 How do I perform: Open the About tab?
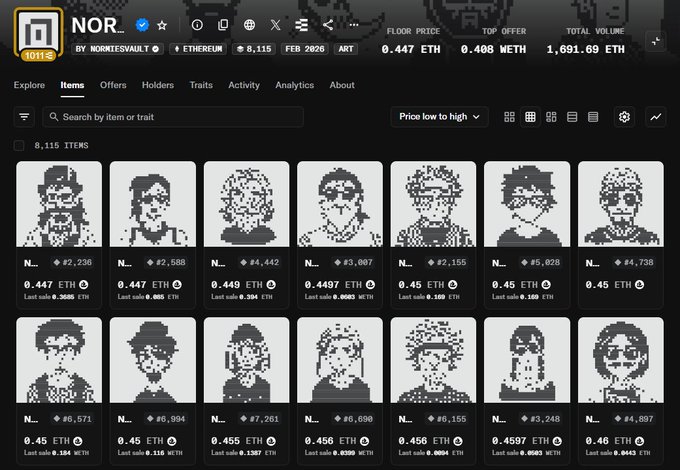coord(342,85)
